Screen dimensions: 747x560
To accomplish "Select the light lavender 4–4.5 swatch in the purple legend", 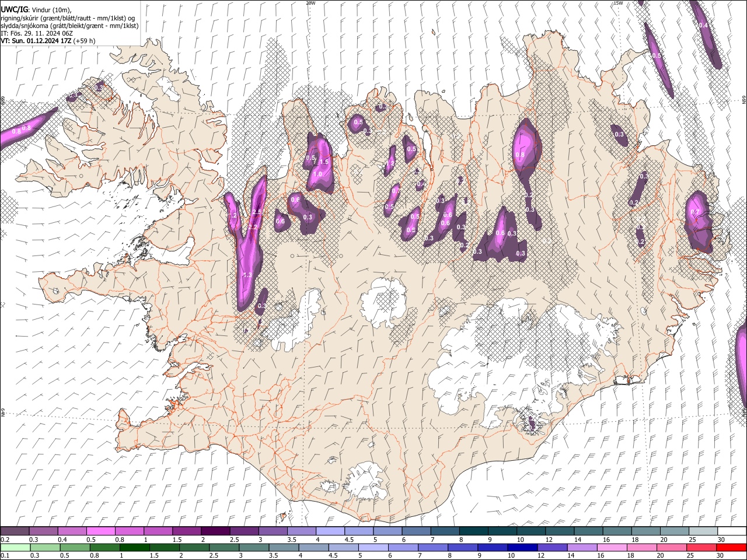I will pyautogui.click(x=330, y=531).
